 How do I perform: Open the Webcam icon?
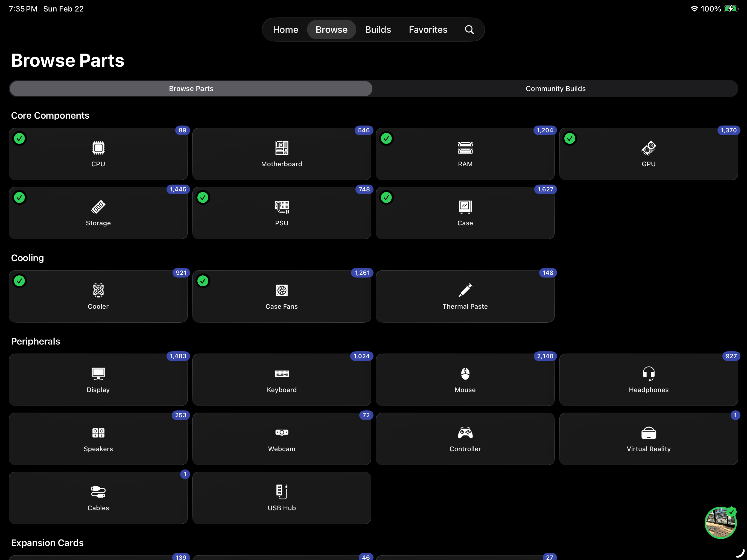coord(282,432)
